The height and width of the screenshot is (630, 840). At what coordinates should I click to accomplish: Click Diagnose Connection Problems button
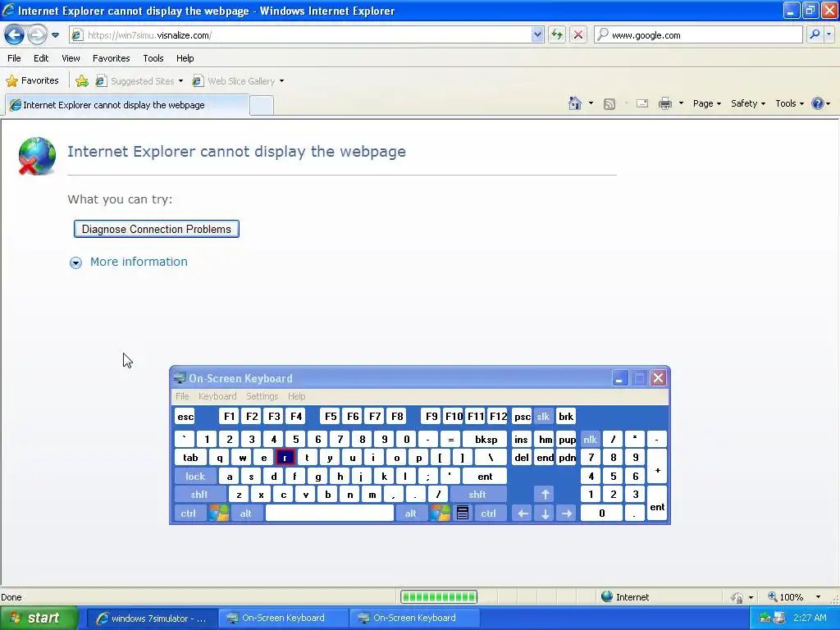click(x=157, y=230)
